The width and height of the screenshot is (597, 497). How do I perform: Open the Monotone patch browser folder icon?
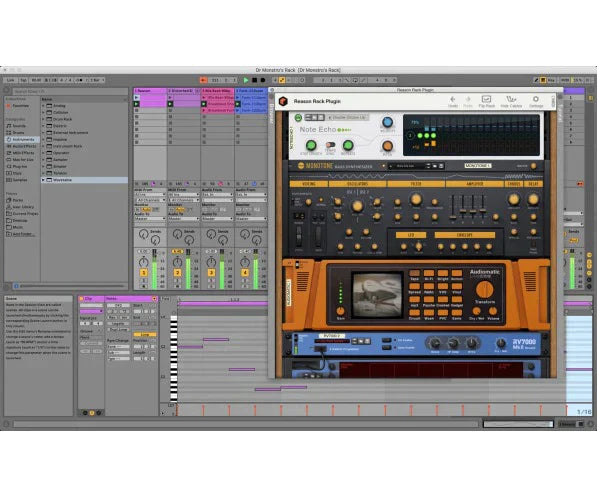coord(435,166)
